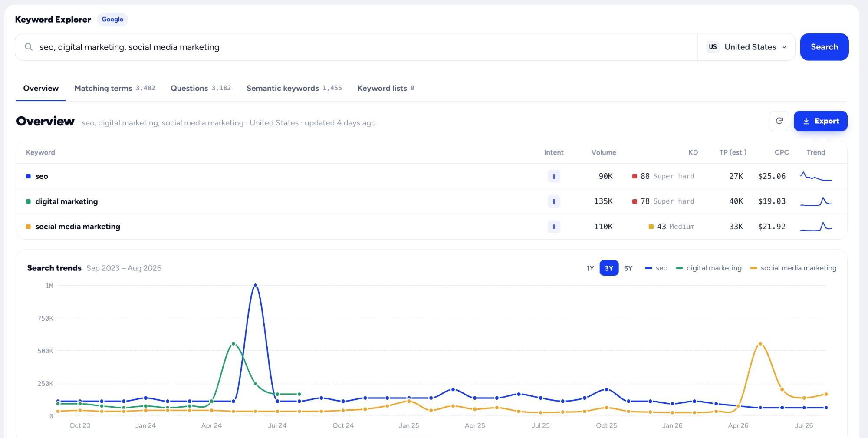The image size is (868, 438).
Task: Click the search magnifier icon
Action: [x=29, y=47]
